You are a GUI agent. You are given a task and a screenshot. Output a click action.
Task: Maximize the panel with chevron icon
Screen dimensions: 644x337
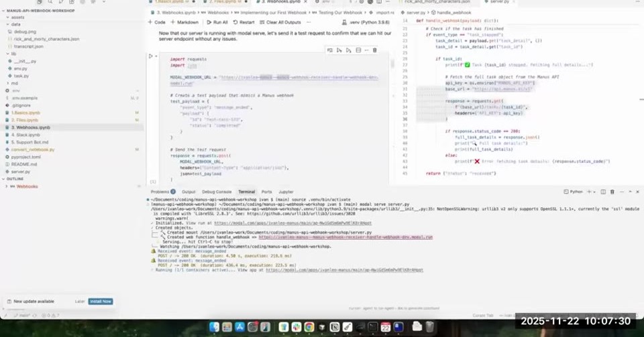point(630,192)
